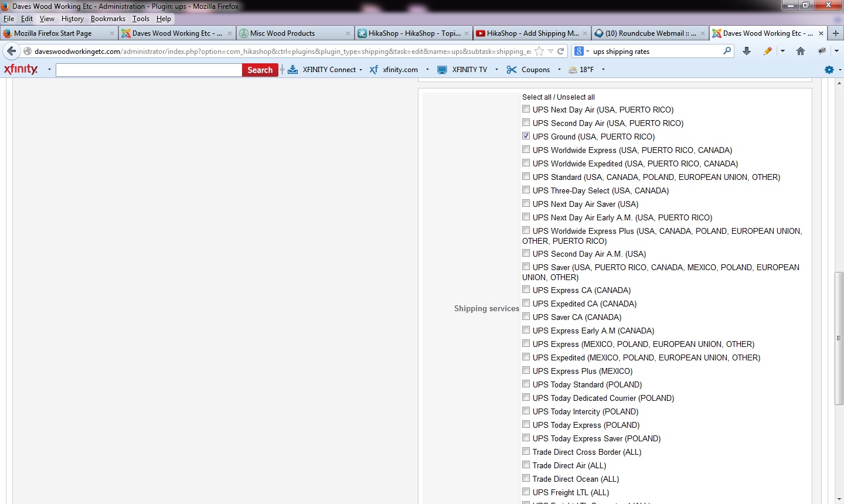Image resolution: width=844 pixels, height=504 pixels.
Task: Click the XFINITY Connect toolbar link
Action: (x=329, y=70)
